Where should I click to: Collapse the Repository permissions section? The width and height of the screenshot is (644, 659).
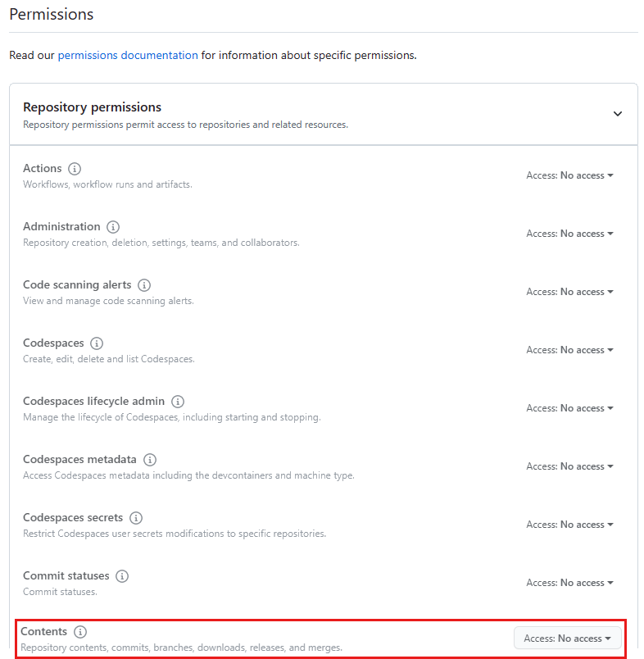pyautogui.click(x=618, y=114)
